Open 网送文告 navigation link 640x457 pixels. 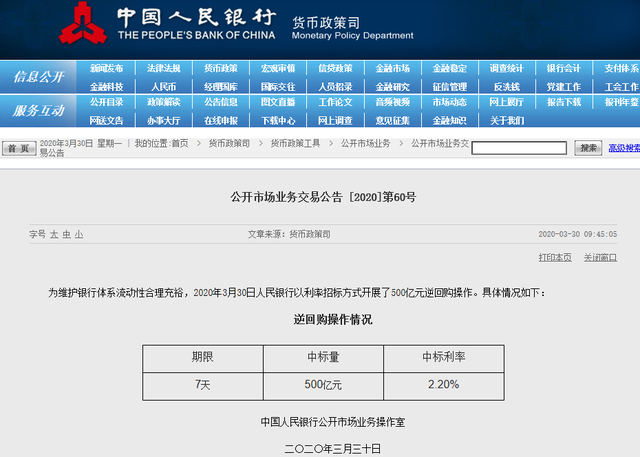pos(107,120)
